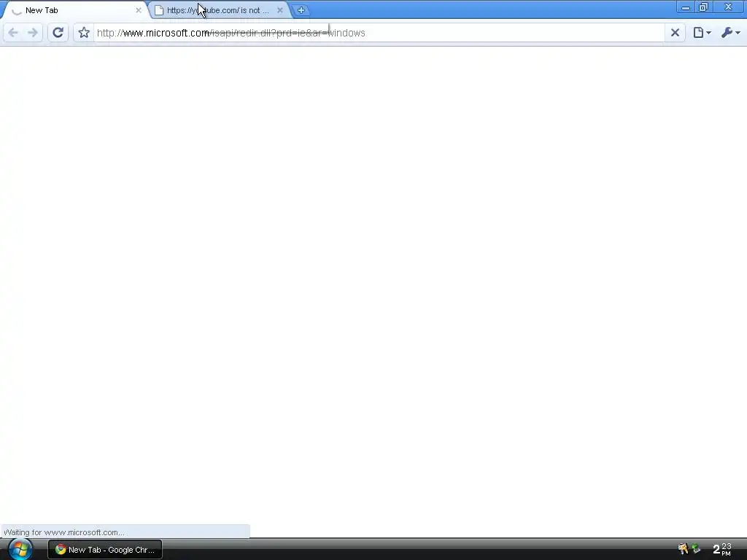Bookmark this page with the star icon

tap(84, 33)
